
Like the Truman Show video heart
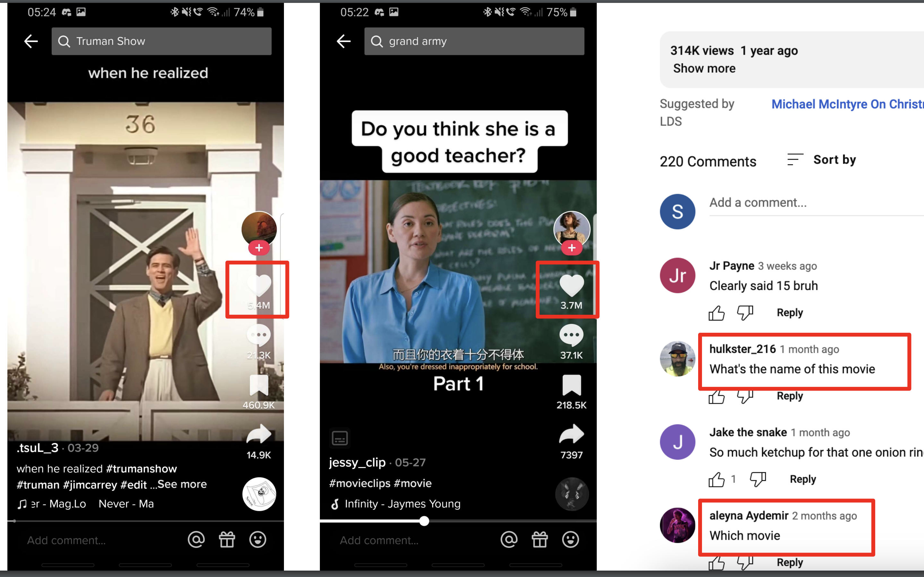(259, 285)
